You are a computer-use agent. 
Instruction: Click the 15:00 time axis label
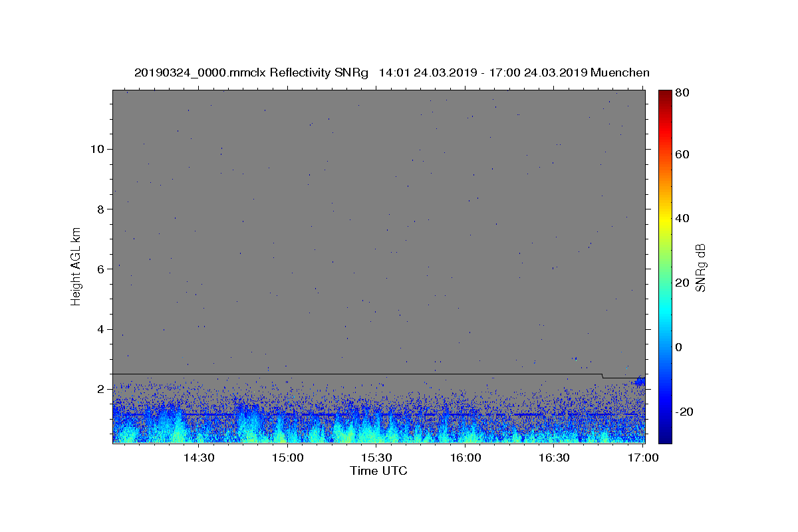point(288,458)
